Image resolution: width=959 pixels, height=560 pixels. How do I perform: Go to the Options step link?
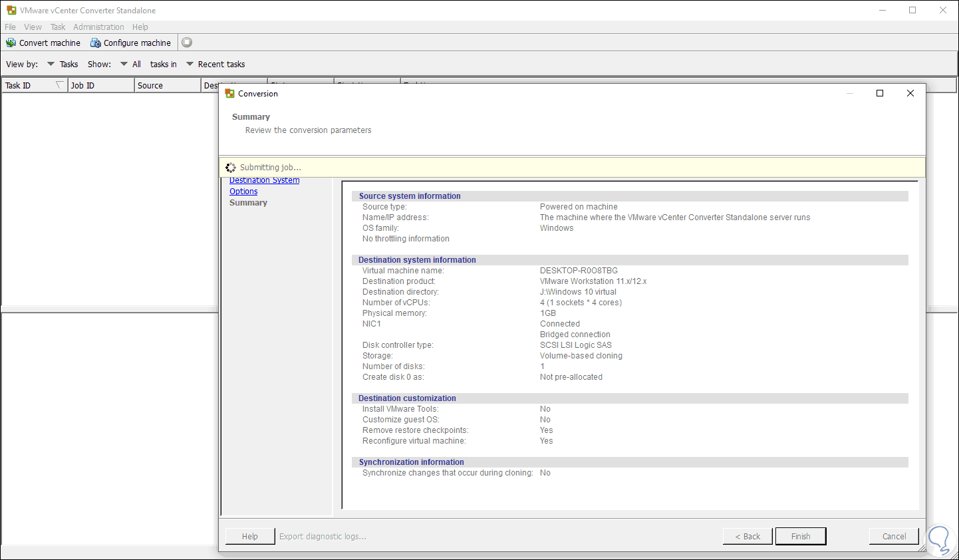[243, 192]
